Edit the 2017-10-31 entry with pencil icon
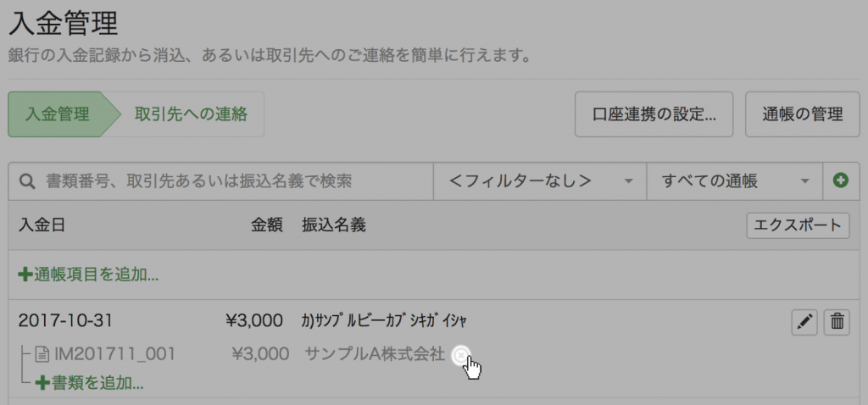868x405 pixels. pos(804,322)
